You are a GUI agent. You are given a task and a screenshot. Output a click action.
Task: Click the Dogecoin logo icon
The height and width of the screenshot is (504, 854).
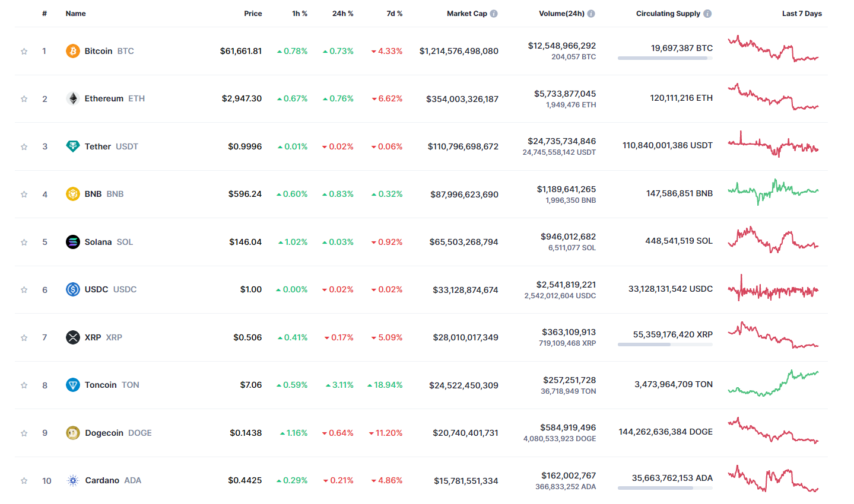coord(72,433)
